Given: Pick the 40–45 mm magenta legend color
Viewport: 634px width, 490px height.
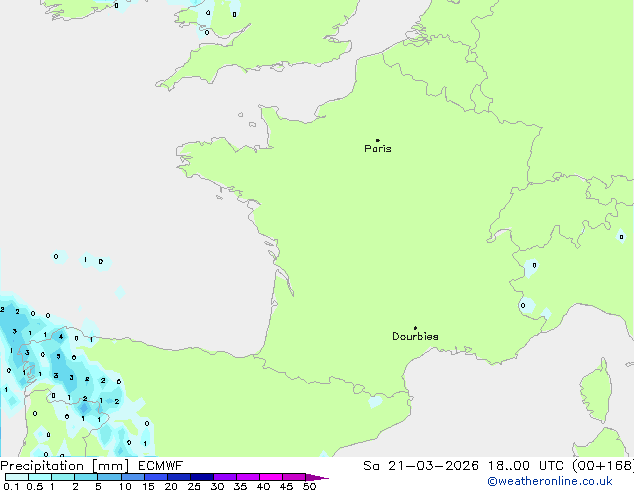Looking at the screenshot, I should click(271, 477).
